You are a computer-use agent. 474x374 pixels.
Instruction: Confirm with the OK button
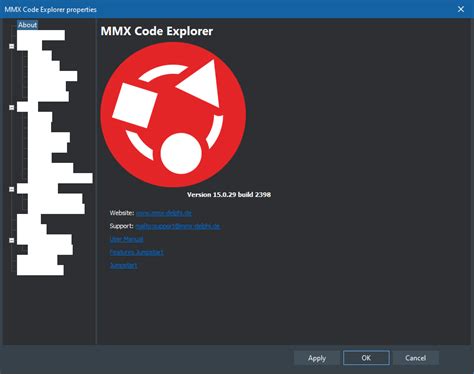(366, 358)
